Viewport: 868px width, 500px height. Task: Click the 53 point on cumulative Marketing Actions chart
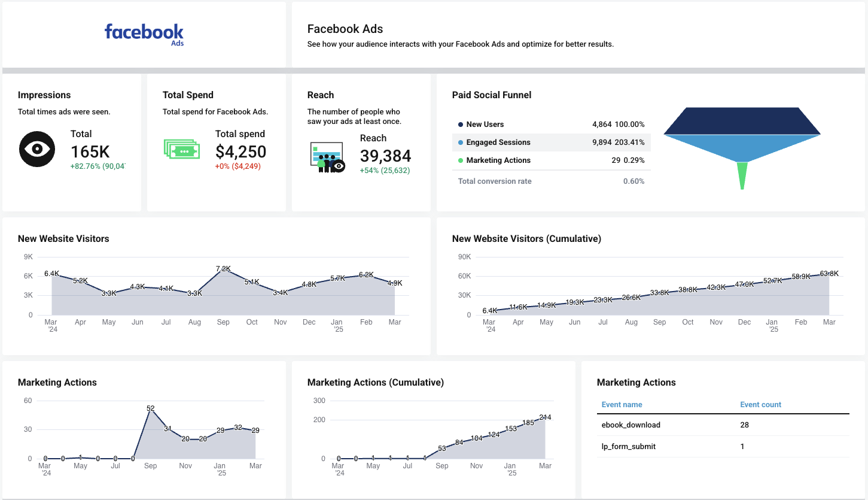(x=442, y=449)
